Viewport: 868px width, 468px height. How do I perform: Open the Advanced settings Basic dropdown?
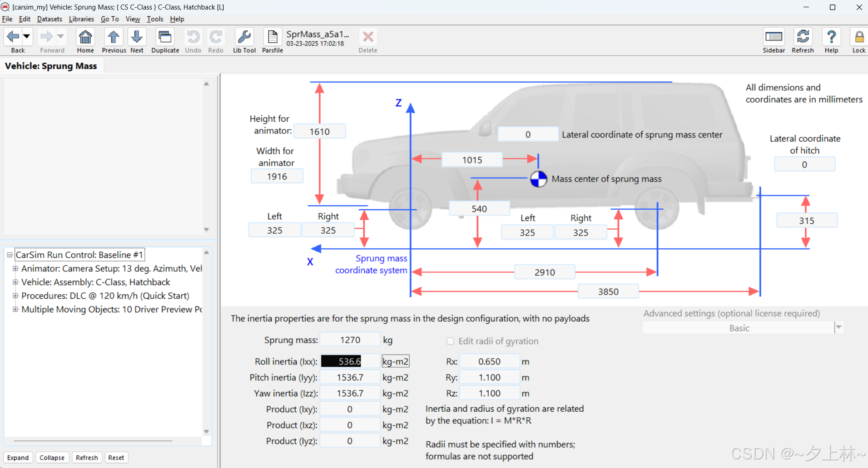[743, 328]
